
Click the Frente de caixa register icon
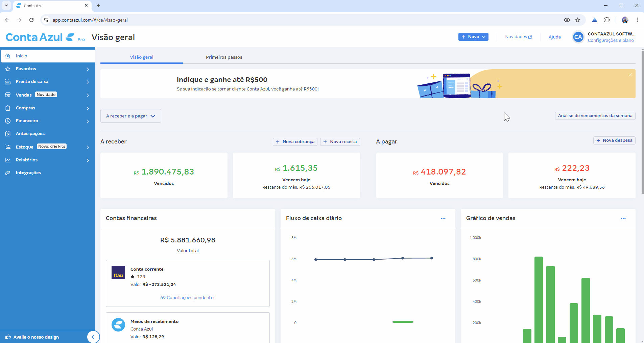coord(8,82)
